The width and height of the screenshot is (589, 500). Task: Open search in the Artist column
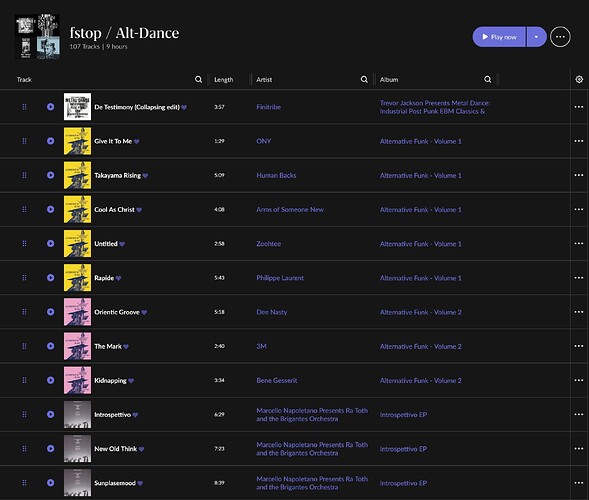[364, 79]
